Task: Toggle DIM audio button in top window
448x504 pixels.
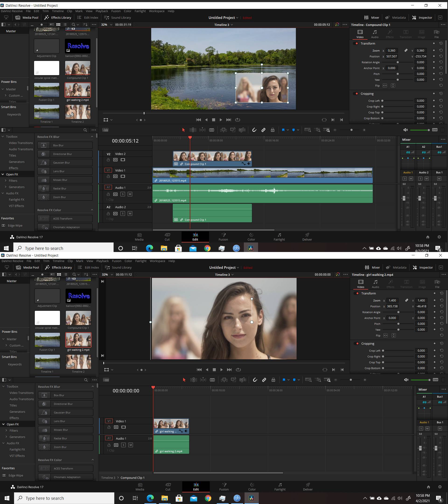Action: pos(435,130)
